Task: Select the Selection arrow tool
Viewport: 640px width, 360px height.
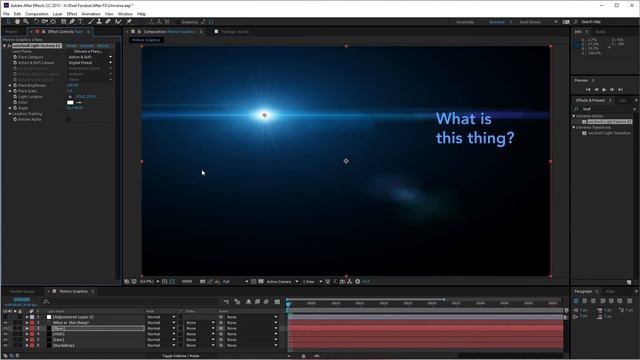Action: (8, 22)
